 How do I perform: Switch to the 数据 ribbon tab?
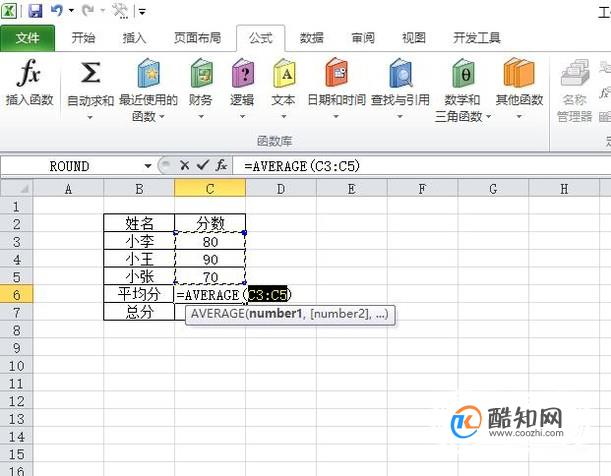(311, 38)
